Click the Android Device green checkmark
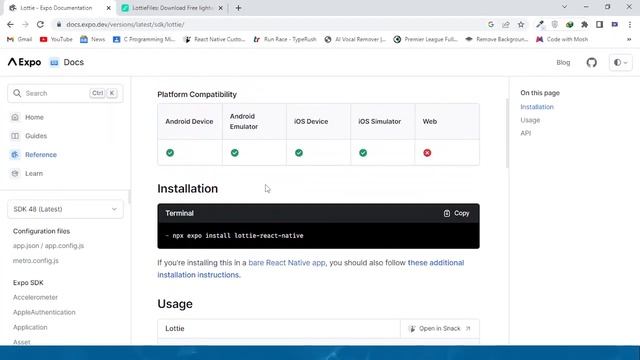 [x=170, y=153]
